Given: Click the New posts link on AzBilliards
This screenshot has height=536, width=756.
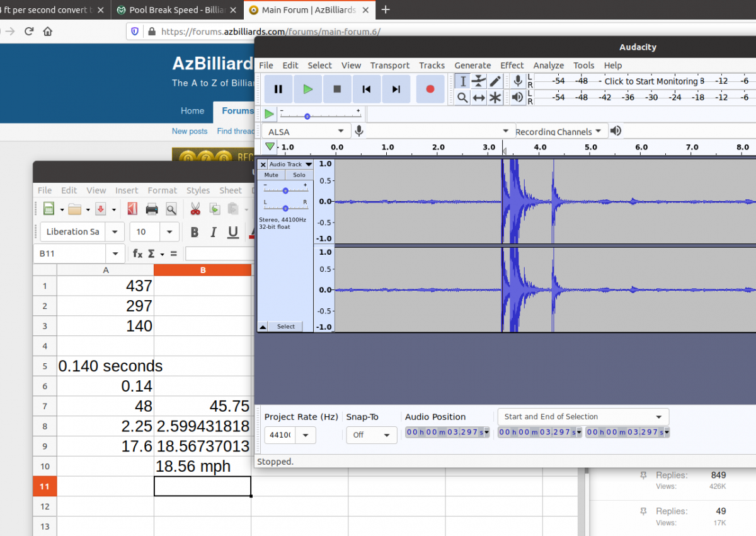Looking at the screenshot, I should click(x=190, y=131).
